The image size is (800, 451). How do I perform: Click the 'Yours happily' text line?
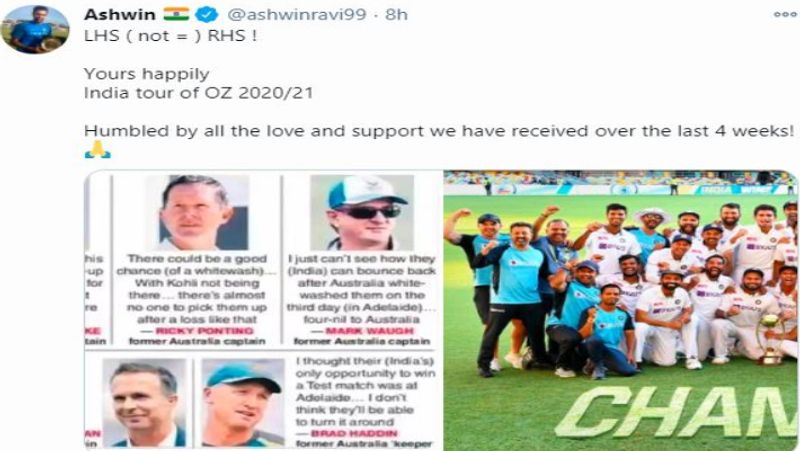[x=147, y=74]
